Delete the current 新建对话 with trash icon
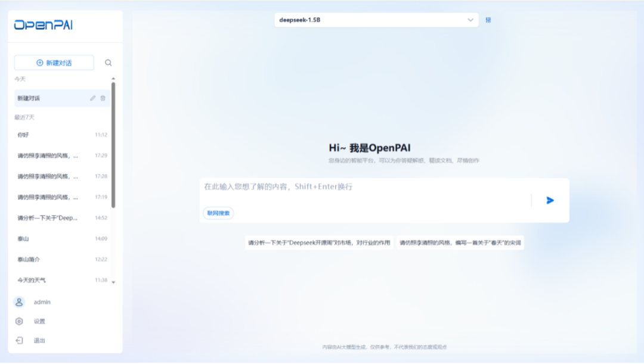 103,98
